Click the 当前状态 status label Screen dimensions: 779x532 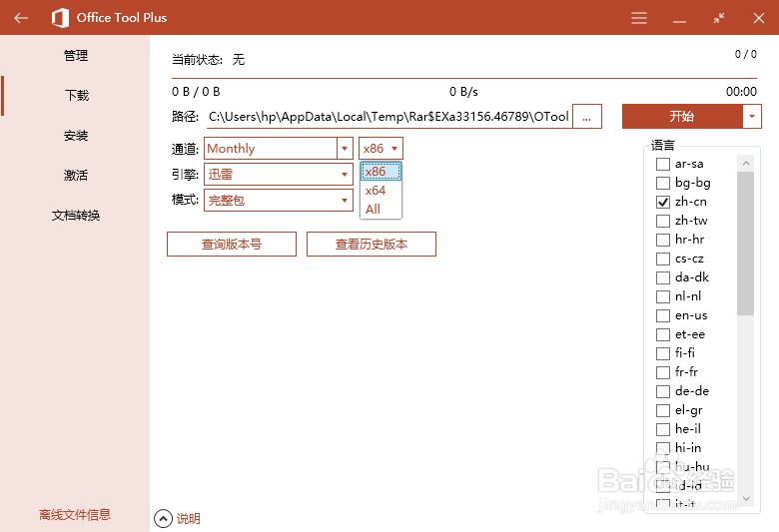click(x=197, y=60)
